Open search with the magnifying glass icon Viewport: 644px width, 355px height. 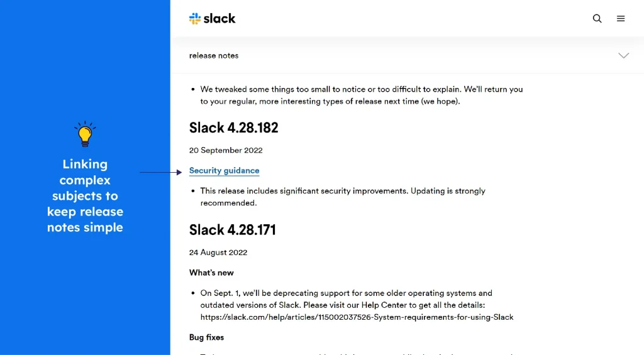(597, 18)
